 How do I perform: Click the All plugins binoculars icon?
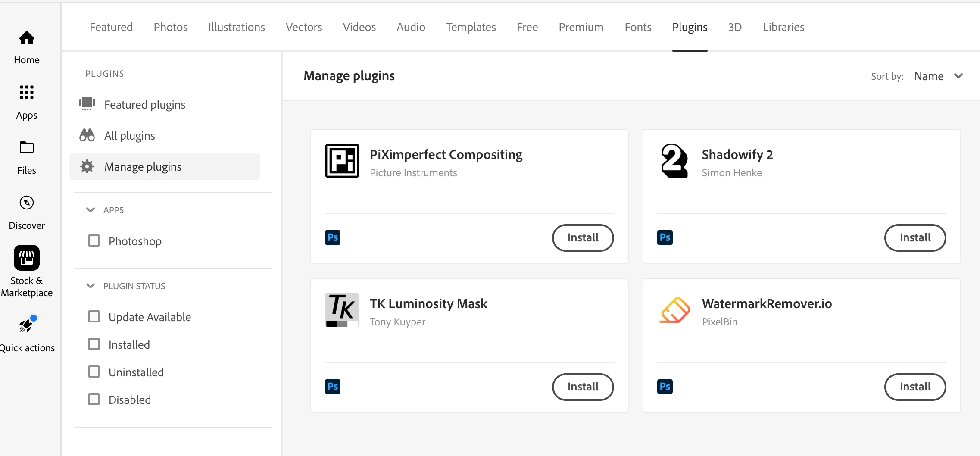(87, 135)
